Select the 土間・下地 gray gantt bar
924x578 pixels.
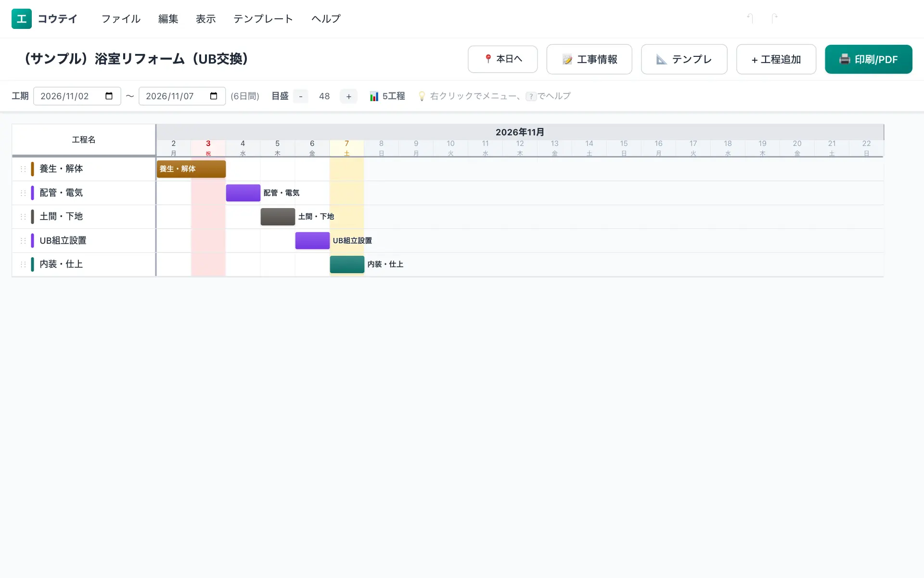278,216
